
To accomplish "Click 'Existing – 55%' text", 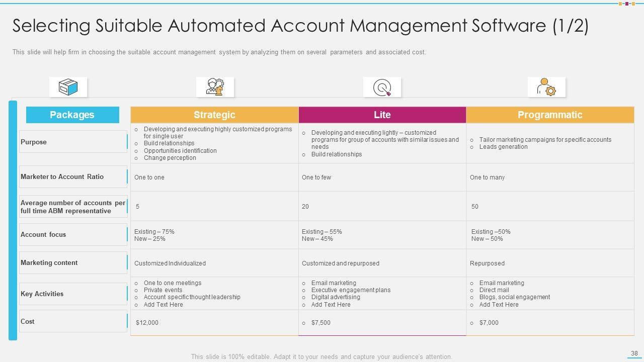I will click(322, 232).
